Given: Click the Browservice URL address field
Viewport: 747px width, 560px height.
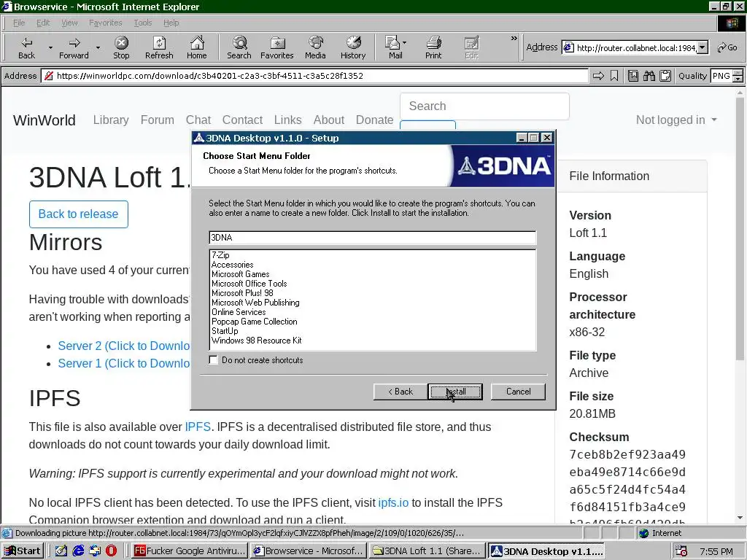Looking at the screenshot, I should point(314,76).
